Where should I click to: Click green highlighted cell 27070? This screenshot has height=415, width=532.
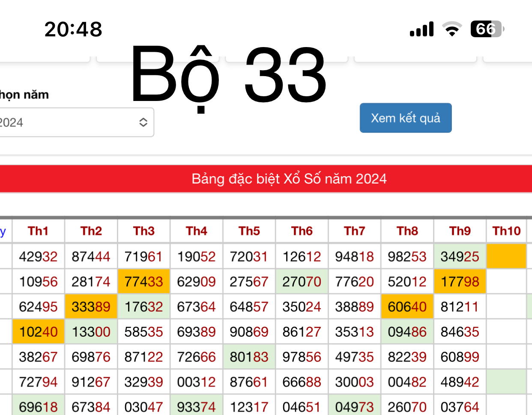(x=302, y=282)
